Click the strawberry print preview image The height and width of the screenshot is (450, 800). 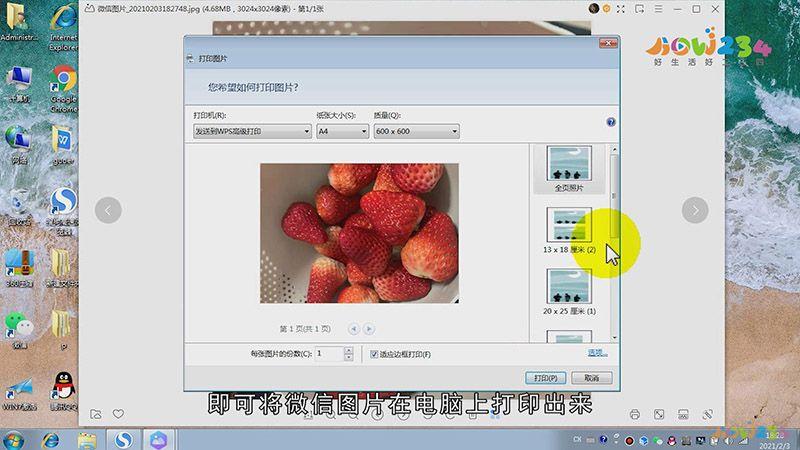click(x=359, y=233)
